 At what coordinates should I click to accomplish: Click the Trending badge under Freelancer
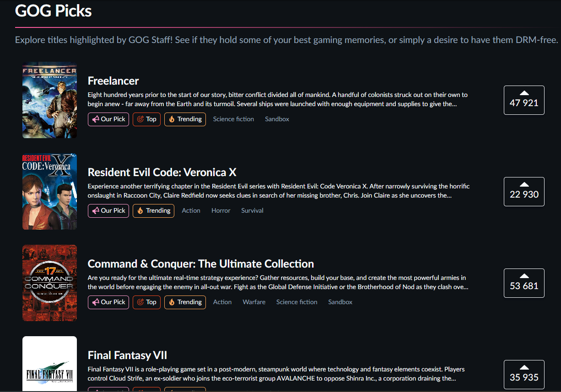tap(185, 119)
